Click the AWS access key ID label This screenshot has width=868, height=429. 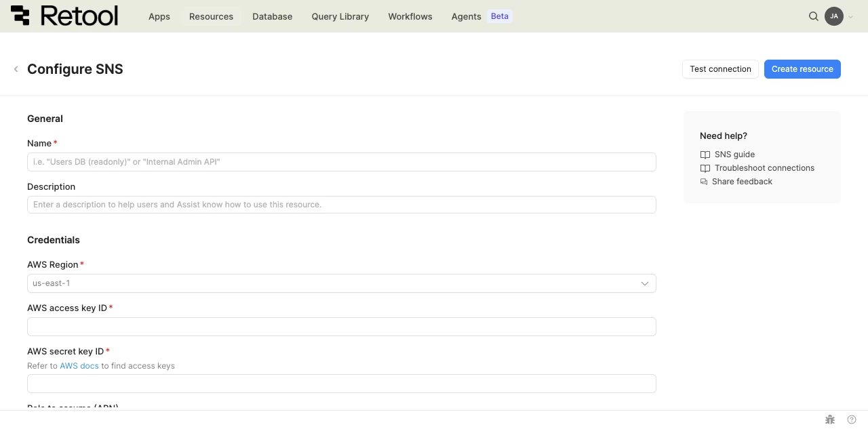(67, 308)
